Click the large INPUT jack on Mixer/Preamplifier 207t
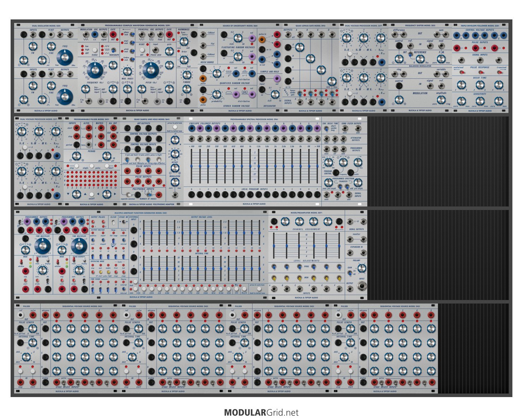 pos(362,286)
